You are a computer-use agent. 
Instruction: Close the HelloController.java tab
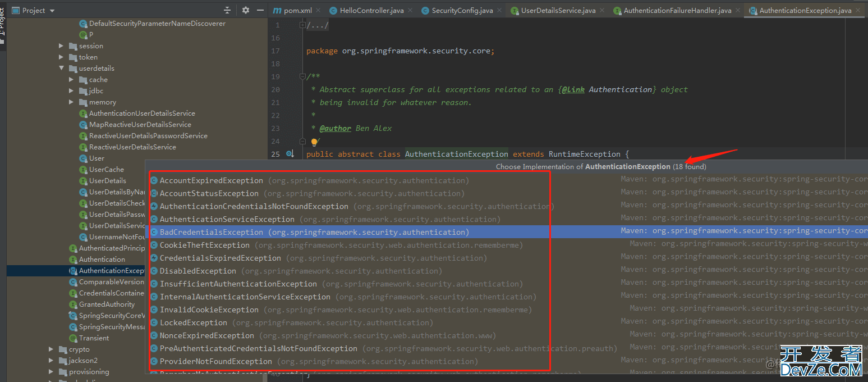(x=410, y=11)
